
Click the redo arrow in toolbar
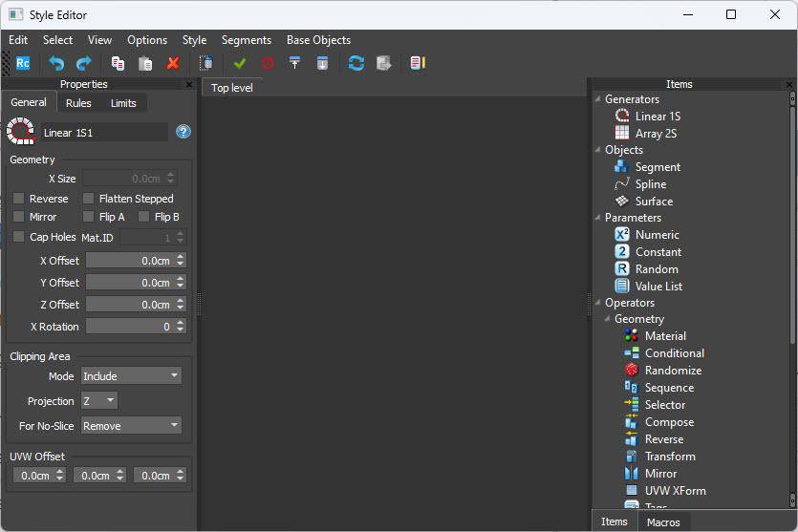click(x=83, y=63)
